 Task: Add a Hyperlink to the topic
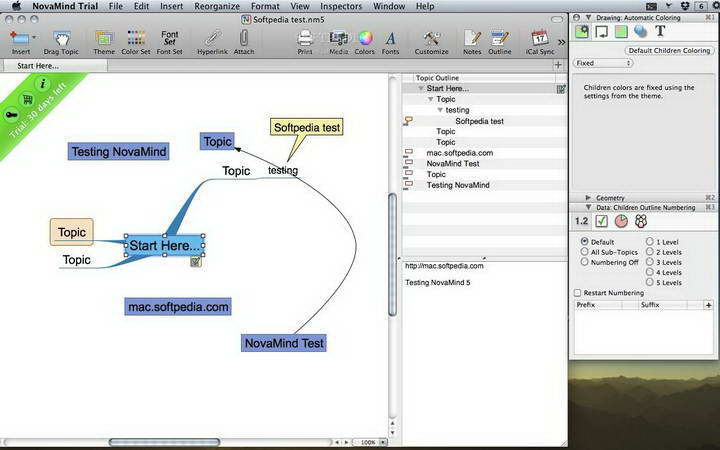(x=213, y=38)
